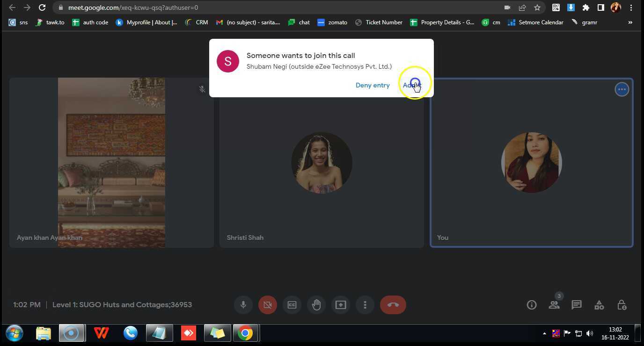Admit Shubam Negi to the call
The height and width of the screenshot is (346, 644).
412,85
